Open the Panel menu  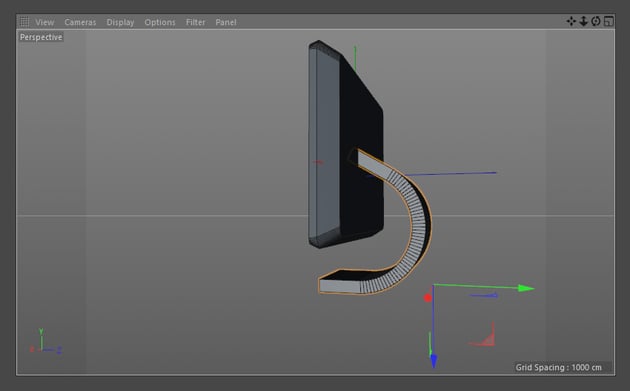point(226,22)
